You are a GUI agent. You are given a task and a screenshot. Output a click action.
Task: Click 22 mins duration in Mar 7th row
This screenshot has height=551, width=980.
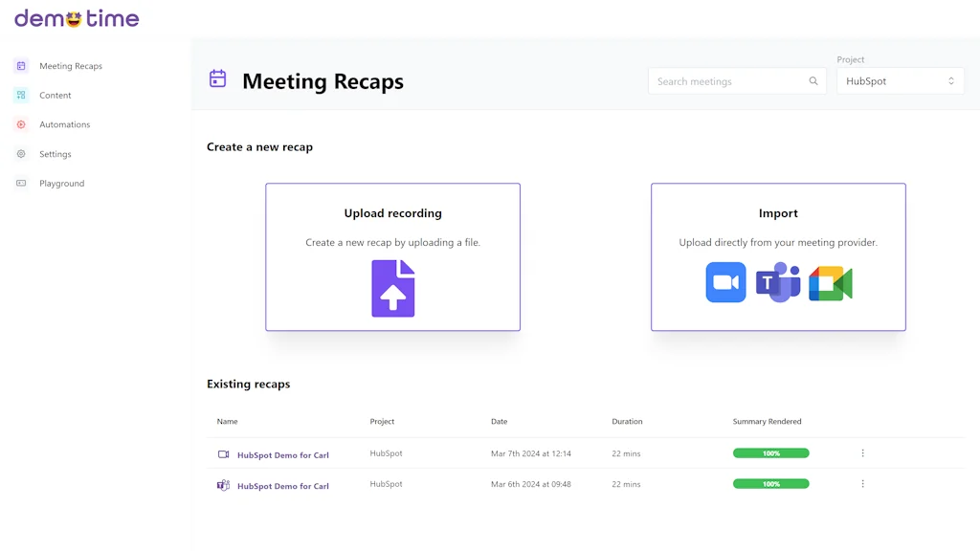[x=626, y=453]
